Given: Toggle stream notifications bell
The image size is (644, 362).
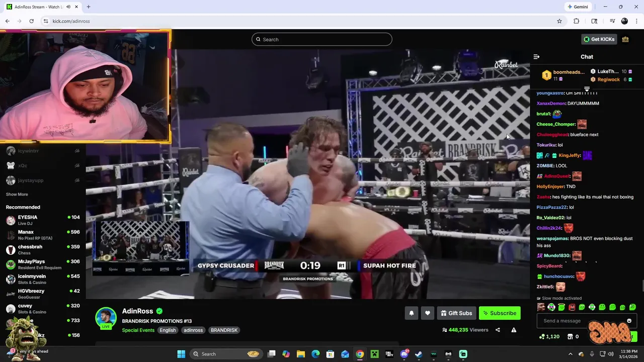Looking at the screenshot, I should pyautogui.click(x=411, y=313).
